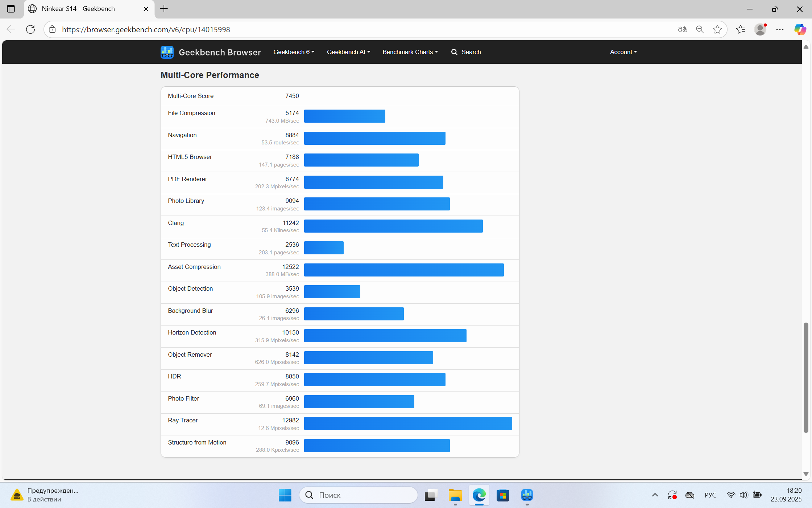Open Geekbench app in taskbar
Image resolution: width=812 pixels, height=508 pixels.
(x=527, y=495)
